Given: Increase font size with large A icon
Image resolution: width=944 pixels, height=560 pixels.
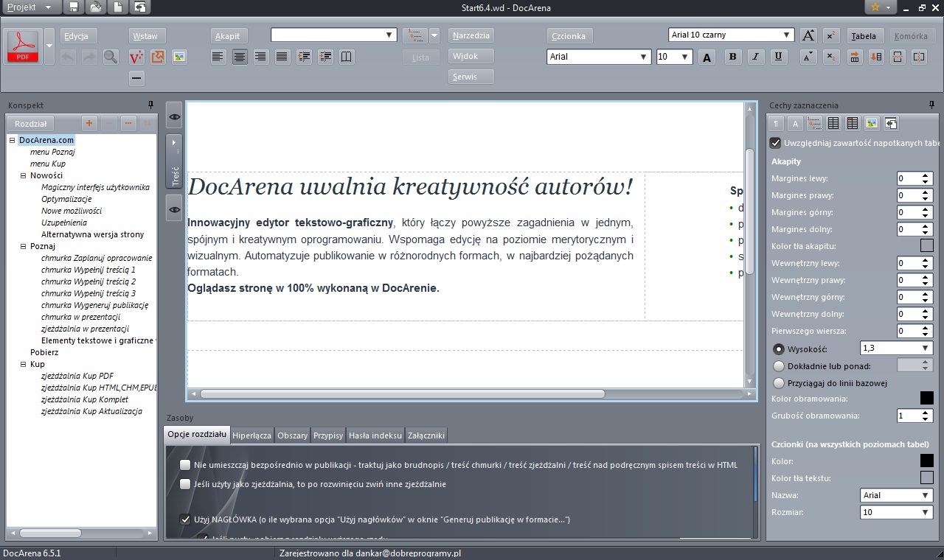Looking at the screenshot, I should [x=808, y=35].
